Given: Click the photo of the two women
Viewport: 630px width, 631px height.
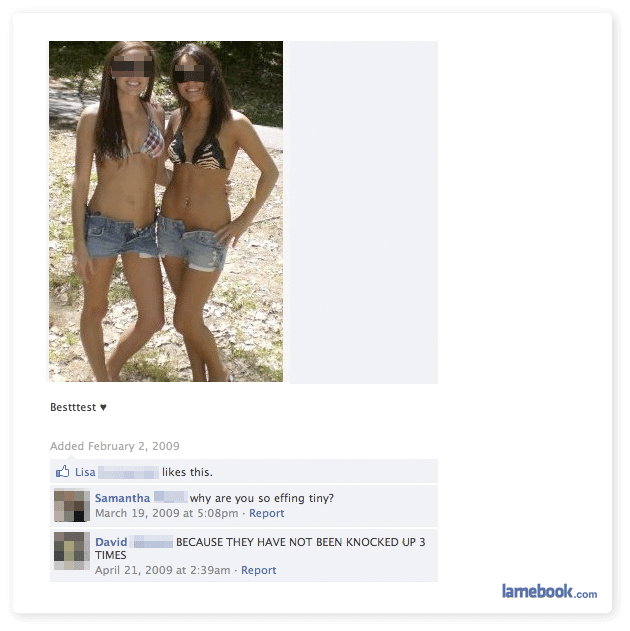Looking at the screenshot, I should [x=166, y=211].
